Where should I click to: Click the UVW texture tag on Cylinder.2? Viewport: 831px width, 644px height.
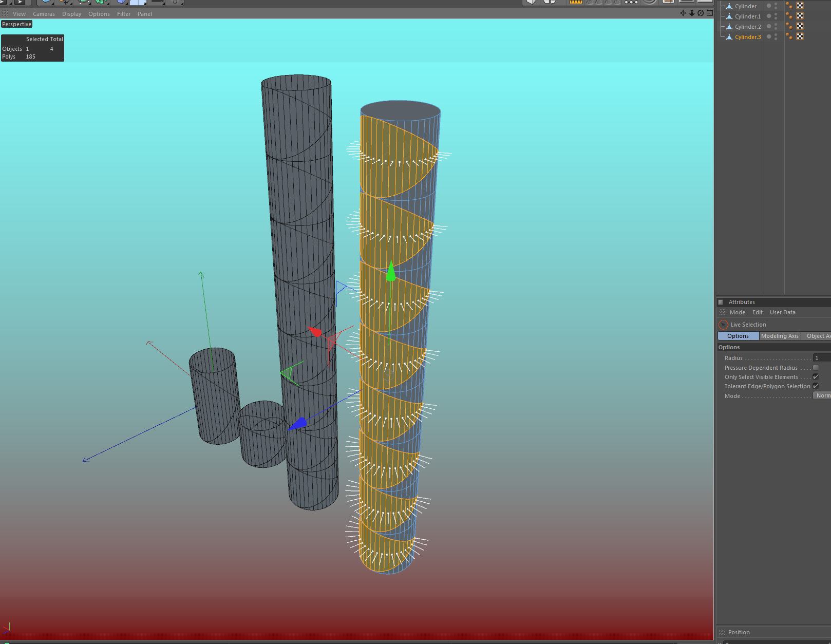tap(800, 26)
